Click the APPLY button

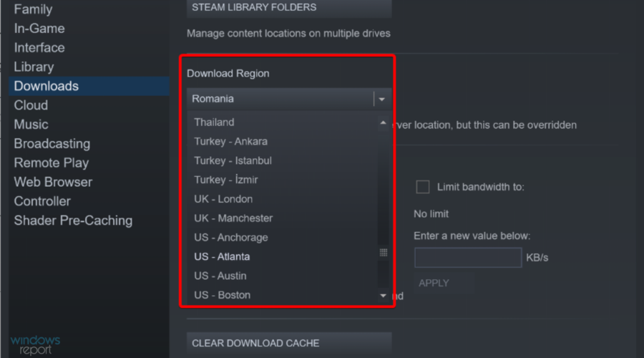(x=434, y=284)
